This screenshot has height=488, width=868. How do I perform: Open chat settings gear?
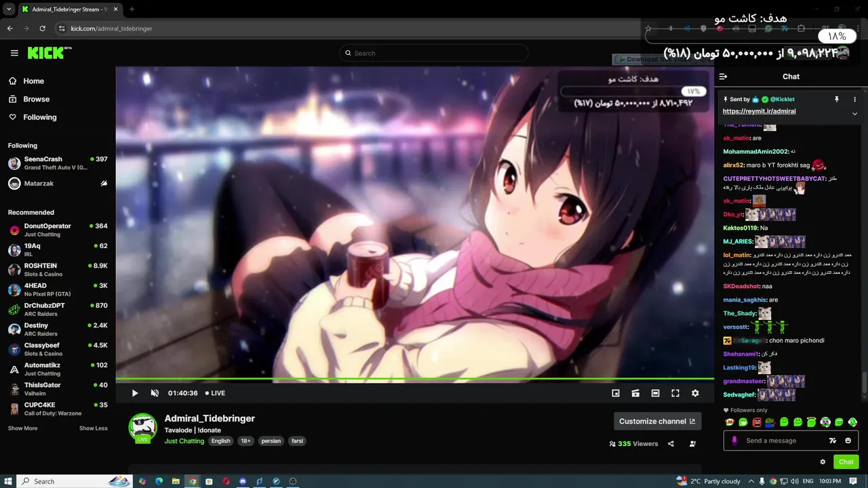823,462
